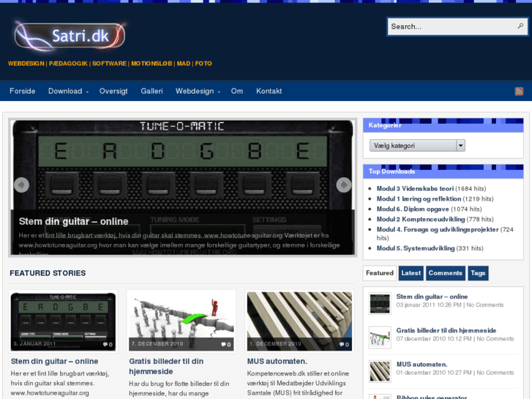This screenshot has height=399, width=532.
Task: Open Modul 4. Forsøgs og udviklingsprojekter download
Action: pos(438,230)
